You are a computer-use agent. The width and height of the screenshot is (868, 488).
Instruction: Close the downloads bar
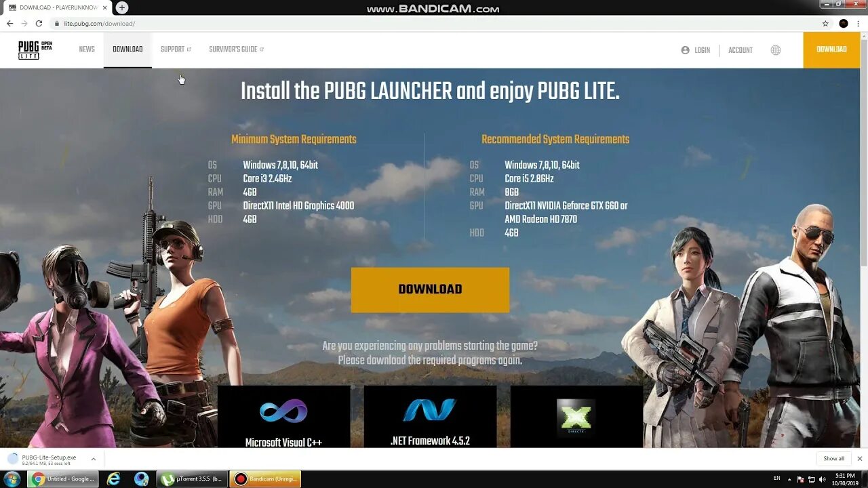point(859,459)
